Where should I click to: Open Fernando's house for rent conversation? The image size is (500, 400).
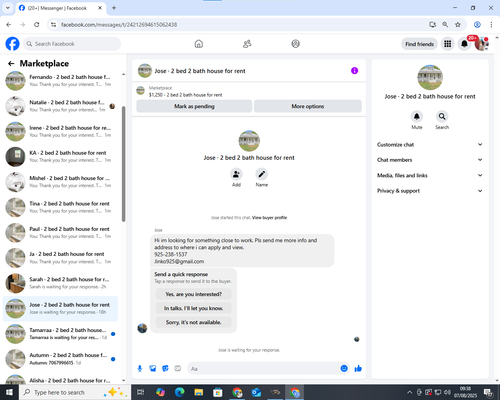pos(60,81)
